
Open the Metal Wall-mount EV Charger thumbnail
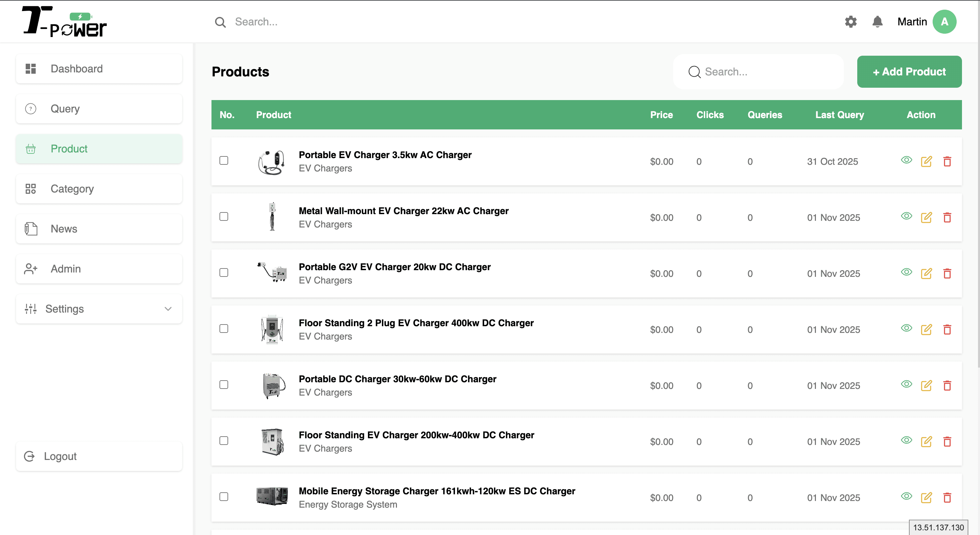(272, 217)
